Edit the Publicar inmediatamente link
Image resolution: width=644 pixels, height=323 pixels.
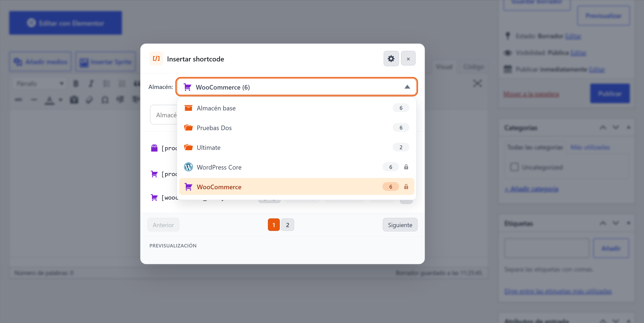(x=597, y=69)
